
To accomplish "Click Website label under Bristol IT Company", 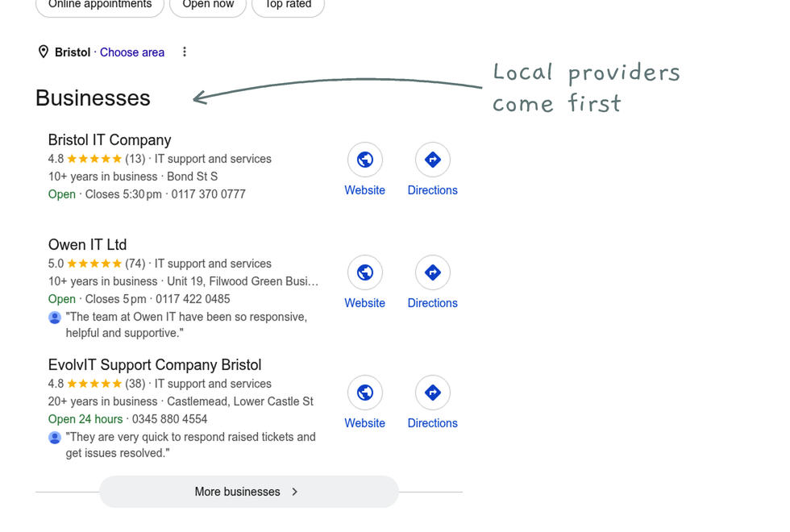I will pos(364,190).
